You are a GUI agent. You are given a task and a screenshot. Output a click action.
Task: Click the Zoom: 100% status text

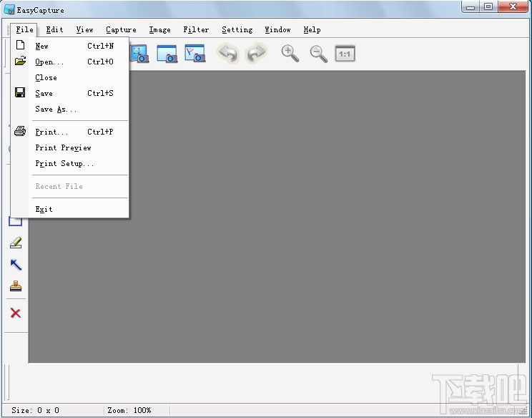(x=129, y=410)
